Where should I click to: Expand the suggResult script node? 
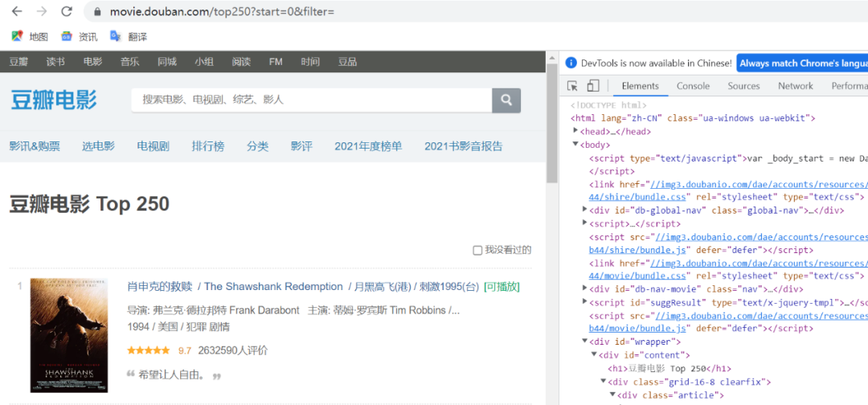tap(585, 301)
